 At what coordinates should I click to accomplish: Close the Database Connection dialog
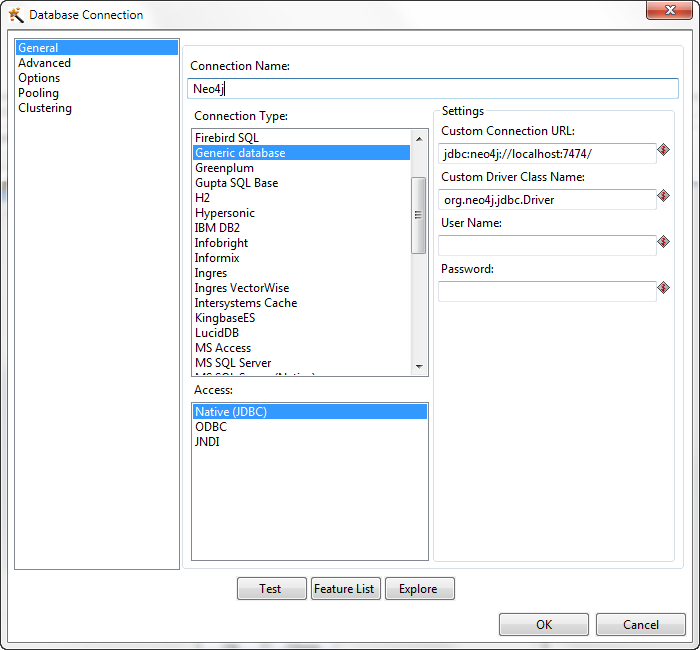[x=669, y=10]
